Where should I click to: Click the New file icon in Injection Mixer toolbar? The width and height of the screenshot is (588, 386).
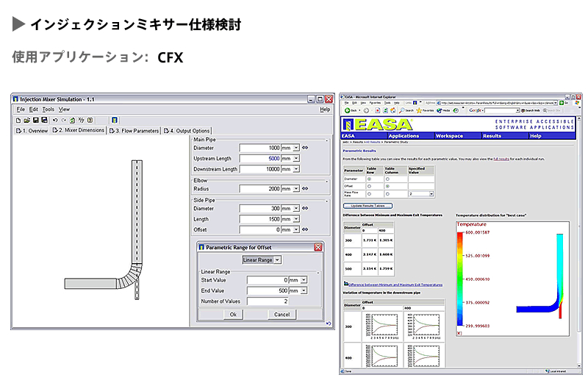point(18,121)
